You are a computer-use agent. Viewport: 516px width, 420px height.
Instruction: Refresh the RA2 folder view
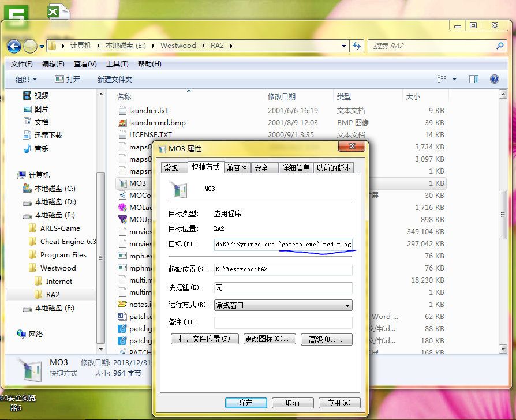click(357, 46)
